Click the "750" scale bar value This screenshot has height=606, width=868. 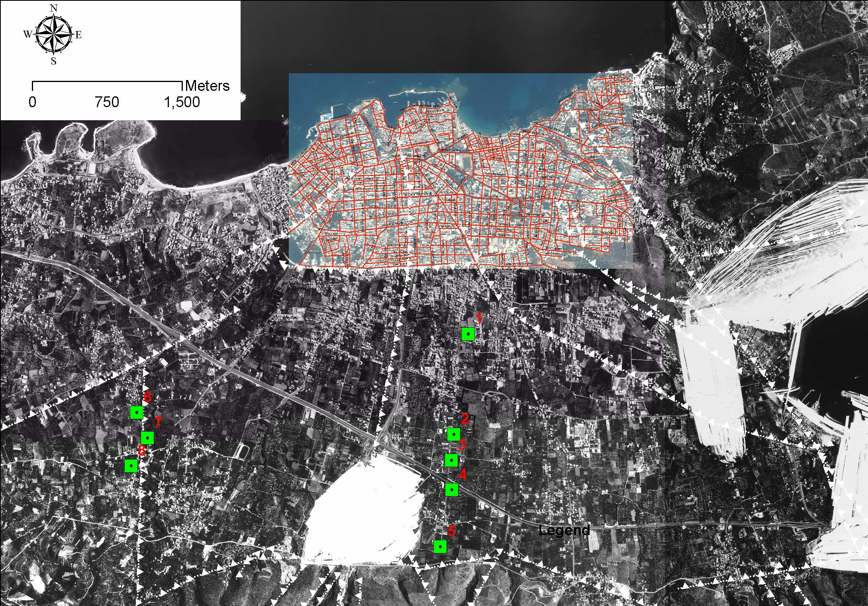(x=107, y=102)
